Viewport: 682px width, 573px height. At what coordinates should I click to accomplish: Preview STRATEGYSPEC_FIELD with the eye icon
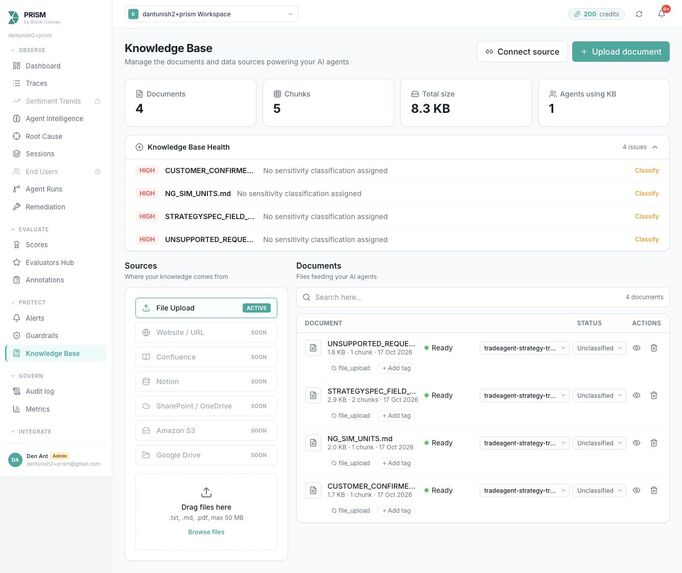(x=636, y=395)
